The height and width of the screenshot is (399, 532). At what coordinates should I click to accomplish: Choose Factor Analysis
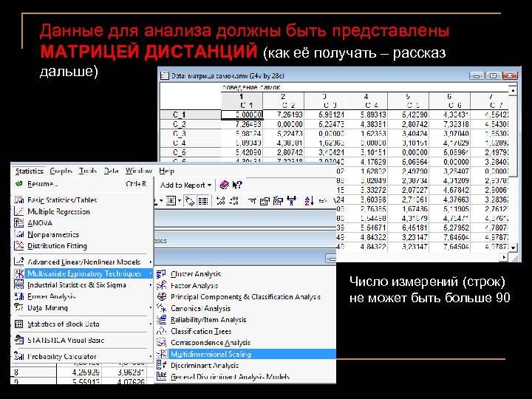coord(245,286)
